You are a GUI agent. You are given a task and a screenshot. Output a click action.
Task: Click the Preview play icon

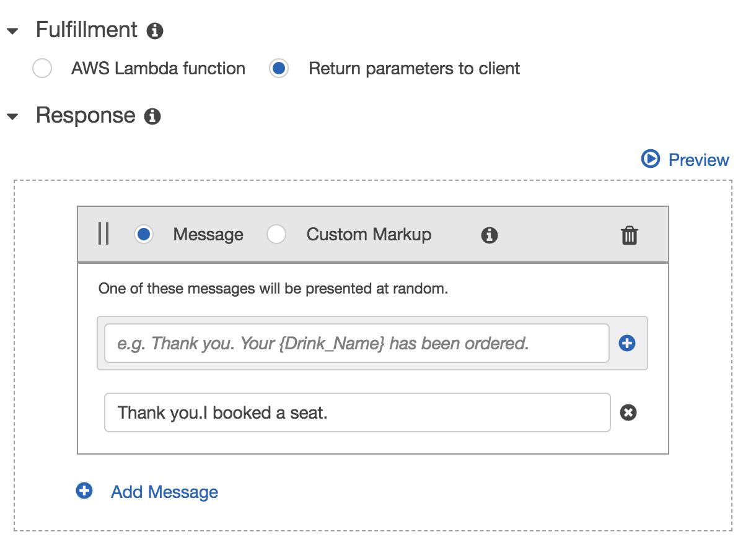[651, 159]
